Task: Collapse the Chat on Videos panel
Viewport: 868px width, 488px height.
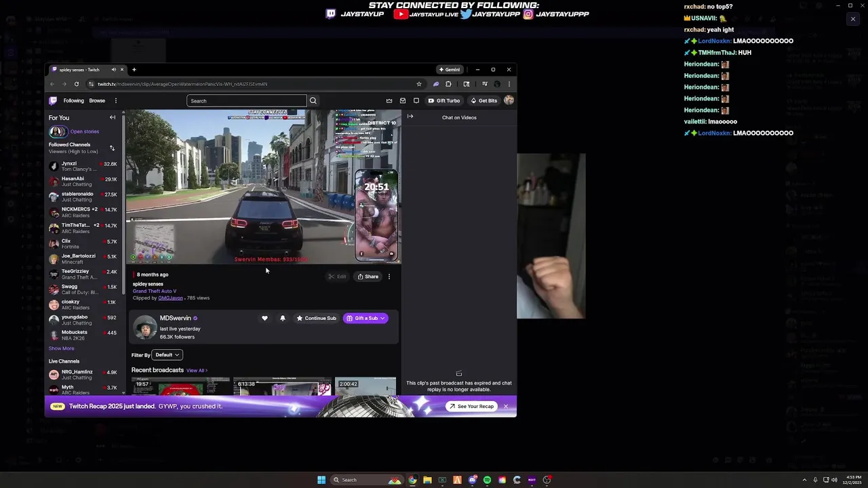Action: pos(410,117)
